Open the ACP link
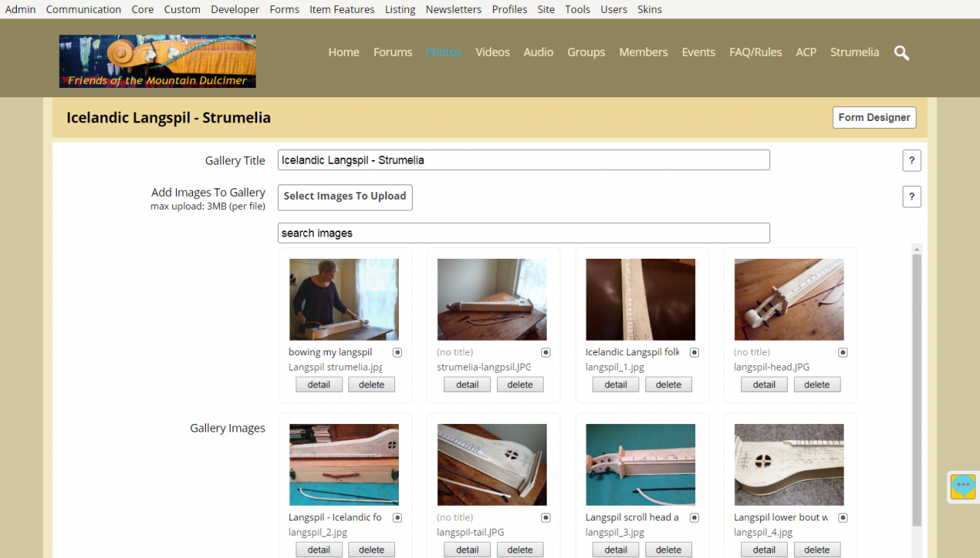Image resolution: width=980 pixels, height=558 pixels. (x=806, y=52)
